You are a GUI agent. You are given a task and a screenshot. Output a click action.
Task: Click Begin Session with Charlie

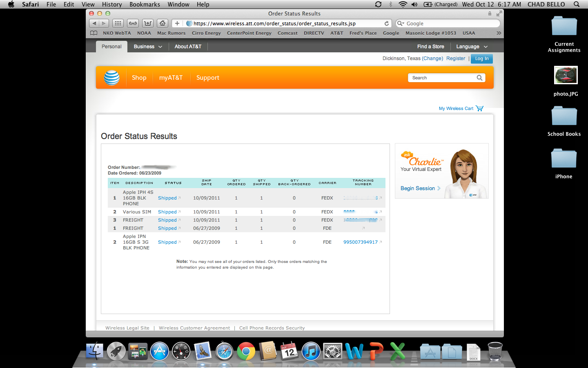click(x=420, y=188)
